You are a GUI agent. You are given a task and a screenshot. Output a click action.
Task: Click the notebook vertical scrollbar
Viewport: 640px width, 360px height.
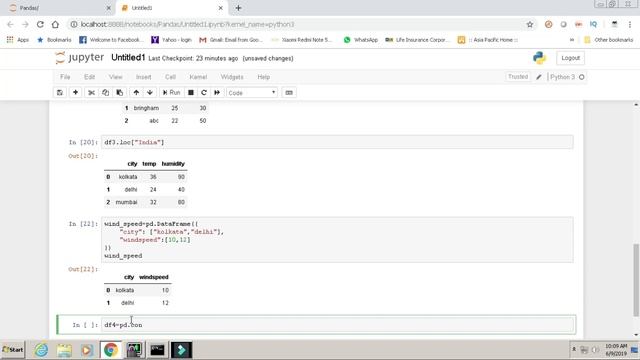pyautogui.click(x=636, y=280)
